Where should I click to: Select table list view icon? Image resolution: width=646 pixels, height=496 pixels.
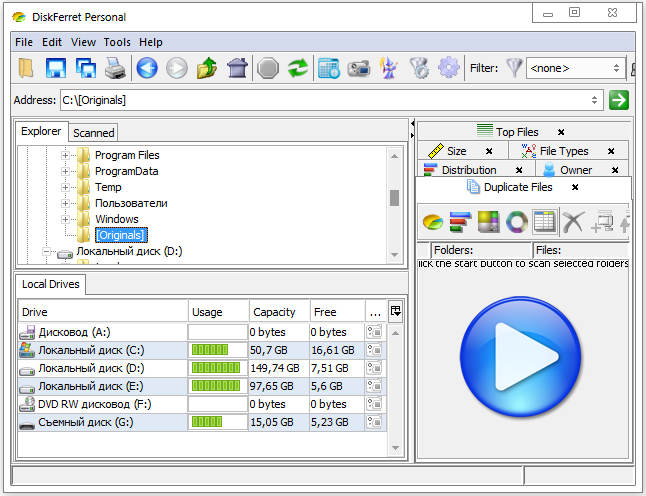pyautogui.click(x=545, y=222)
